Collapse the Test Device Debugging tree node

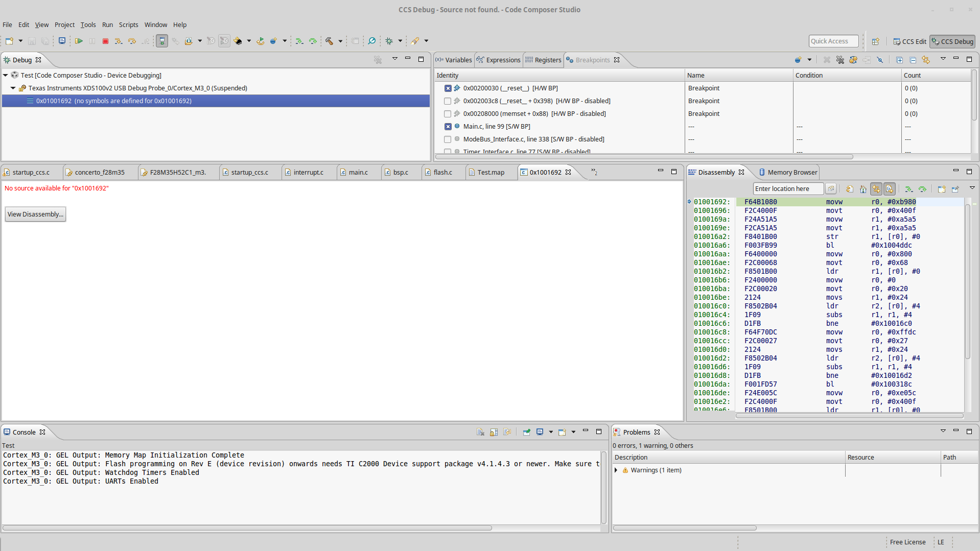pyautogui.click(x=6, y=75)
